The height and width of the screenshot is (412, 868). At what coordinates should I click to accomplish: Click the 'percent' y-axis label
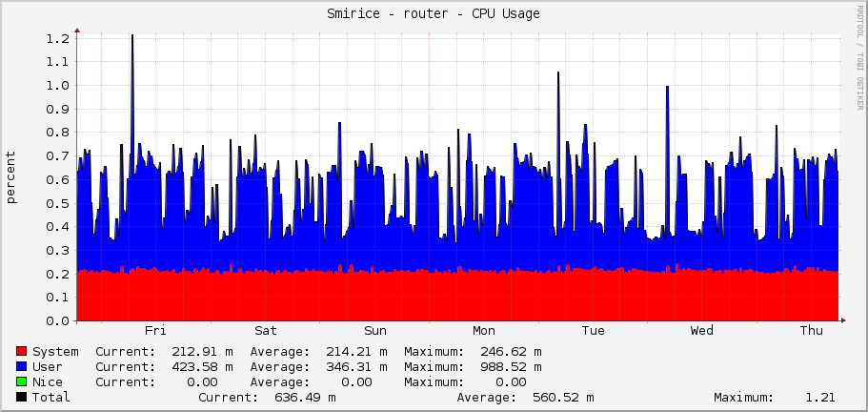[11, 177]
